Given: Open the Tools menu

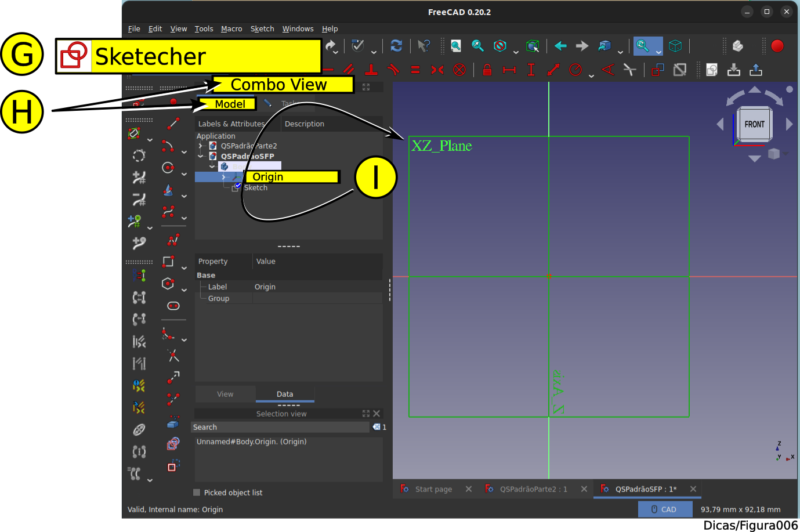Looking at the screenshot, I should pyautogui.click(x=204, y=28).
